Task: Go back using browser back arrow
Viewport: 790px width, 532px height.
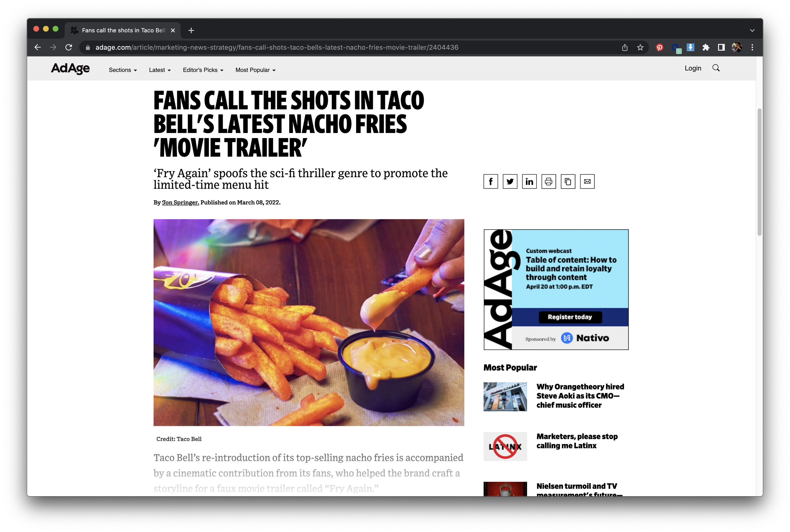Action: click(x=38, y=47)
